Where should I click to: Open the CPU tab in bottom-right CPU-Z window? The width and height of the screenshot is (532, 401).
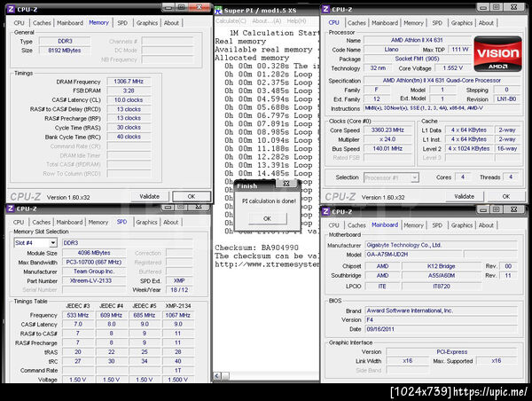click(x=334, y=225)
